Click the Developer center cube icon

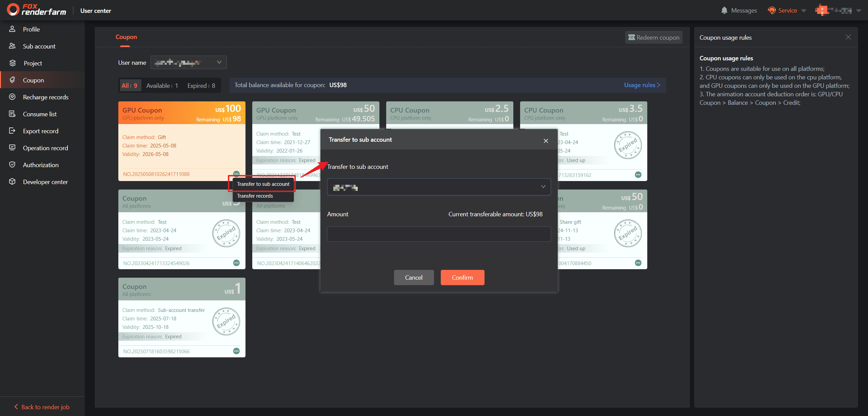click(12, 182)
